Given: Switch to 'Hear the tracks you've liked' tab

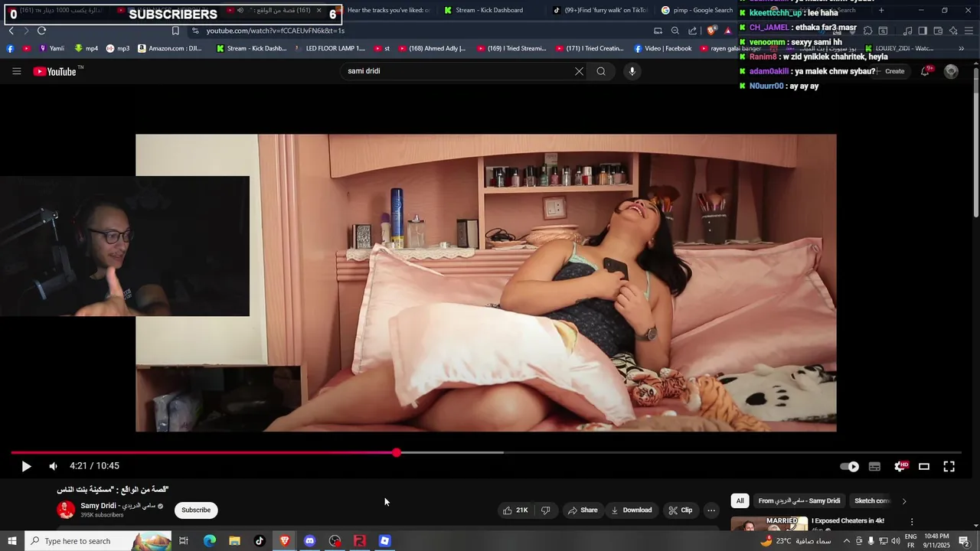Looking at the screenshot, I should coord(387,10).
